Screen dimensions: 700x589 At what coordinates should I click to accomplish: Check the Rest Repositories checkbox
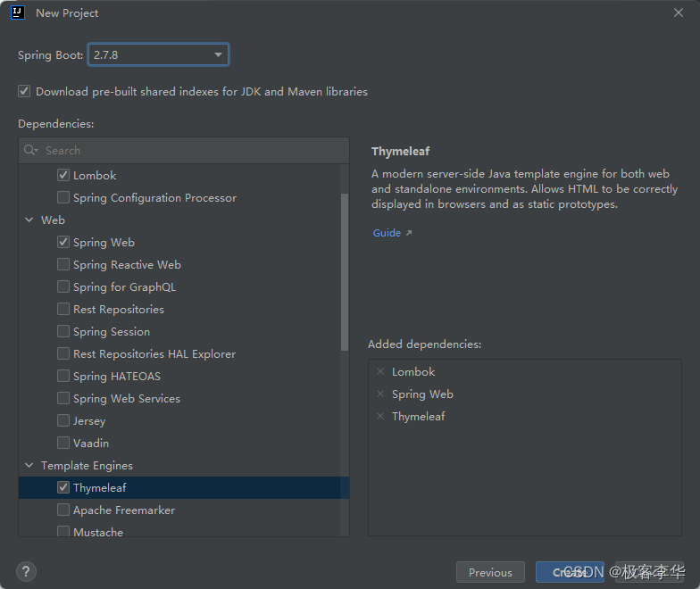63,309
